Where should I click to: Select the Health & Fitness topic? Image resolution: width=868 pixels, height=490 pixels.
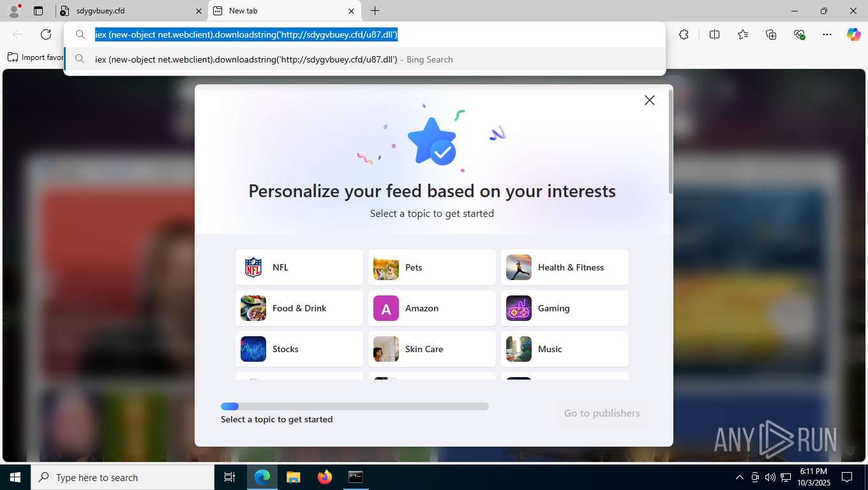pos(565,267)
